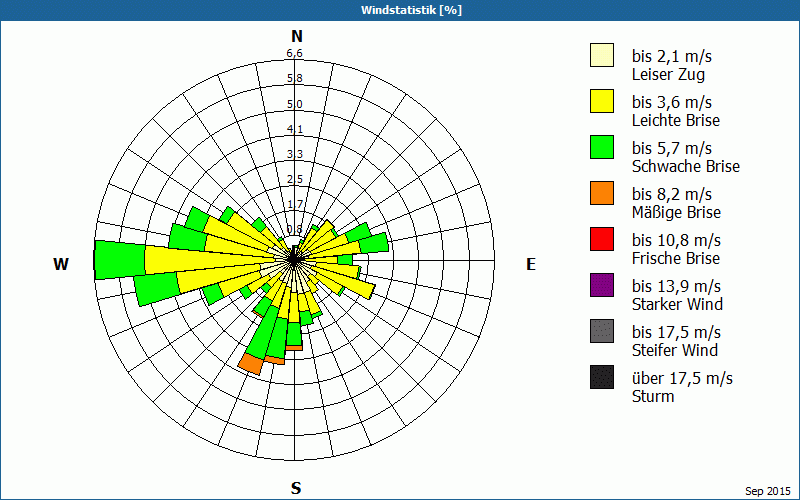Screen dimensions: 800x500
Task: Click the 'bis 5,7 m/s' text
Action: point(671,148)
